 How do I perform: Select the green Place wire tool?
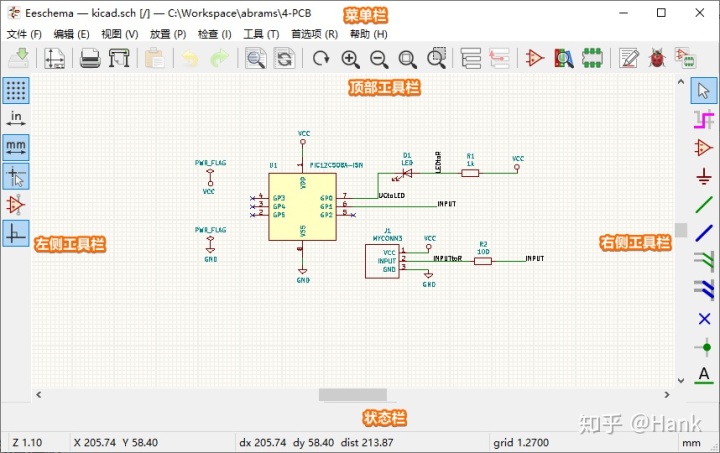[x=703, y=204]
